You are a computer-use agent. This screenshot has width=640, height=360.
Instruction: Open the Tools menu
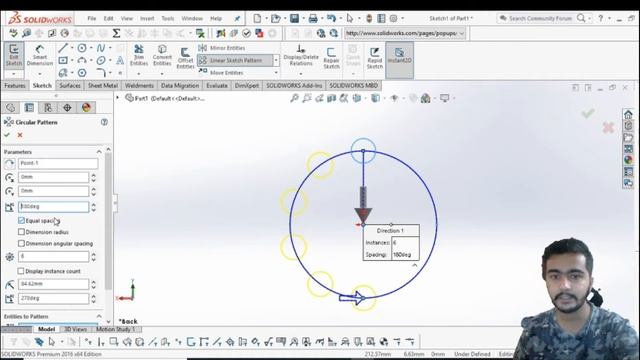[x=168, y=18]
